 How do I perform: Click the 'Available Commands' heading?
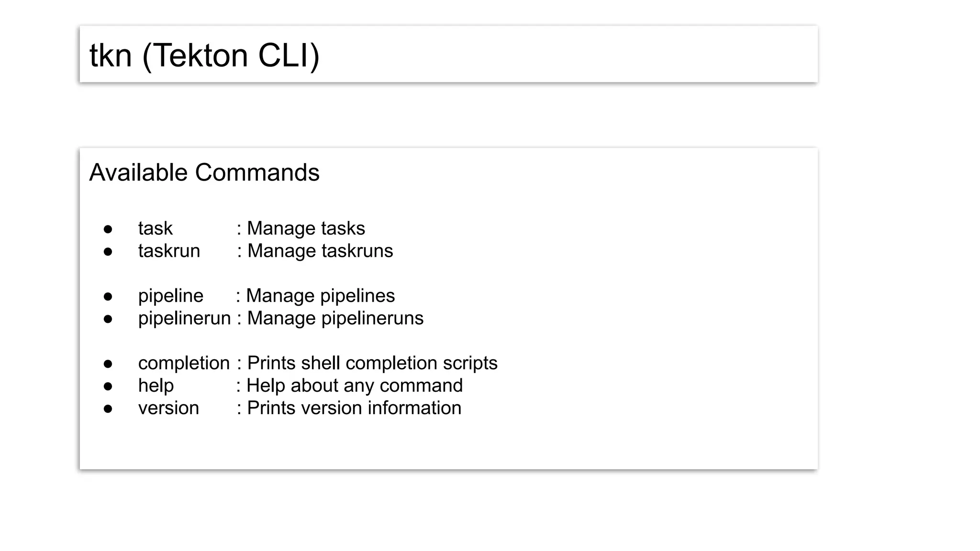click(x=204, y=173)
